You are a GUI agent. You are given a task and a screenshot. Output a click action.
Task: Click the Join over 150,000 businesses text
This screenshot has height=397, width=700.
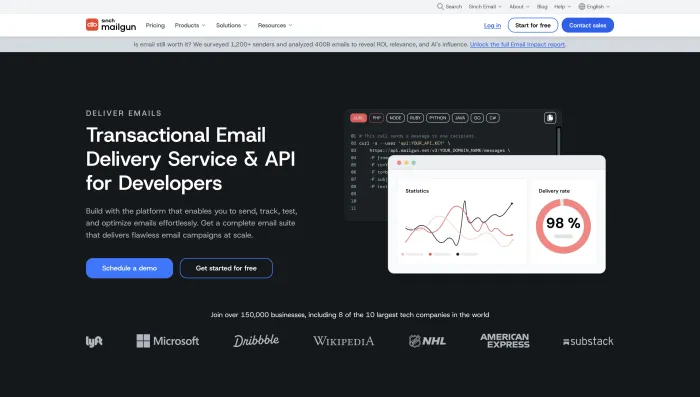click(350, 315)
